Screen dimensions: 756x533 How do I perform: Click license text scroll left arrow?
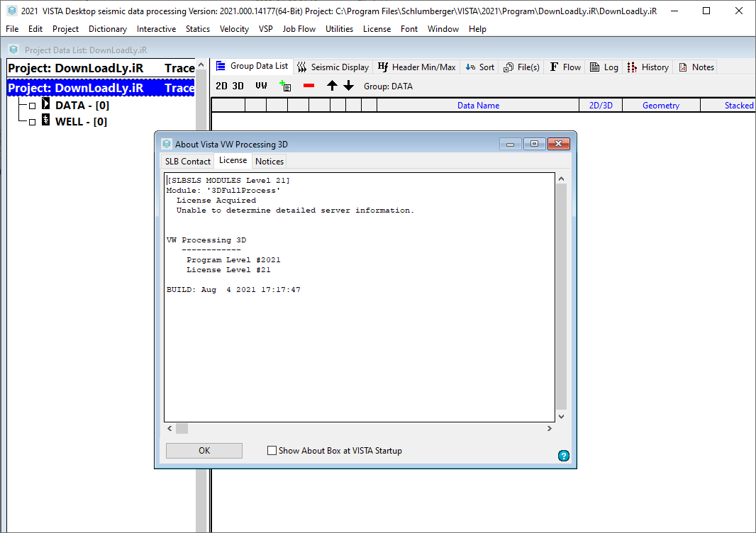point(169,428)
